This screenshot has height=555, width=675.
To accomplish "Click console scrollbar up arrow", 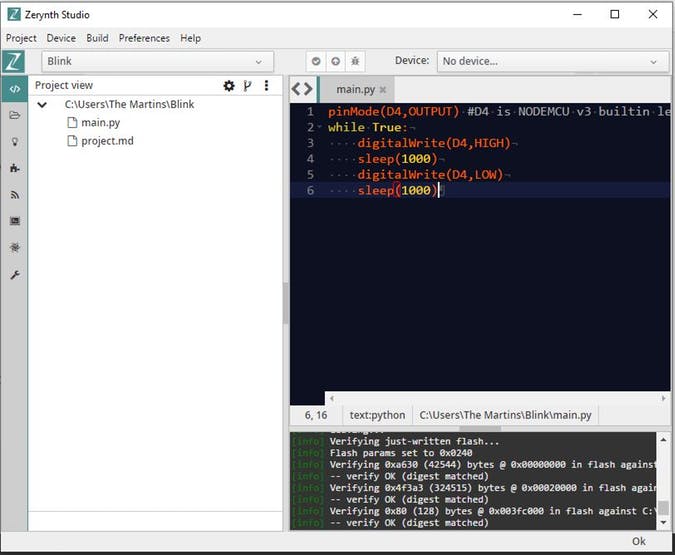I will point(663,440).
